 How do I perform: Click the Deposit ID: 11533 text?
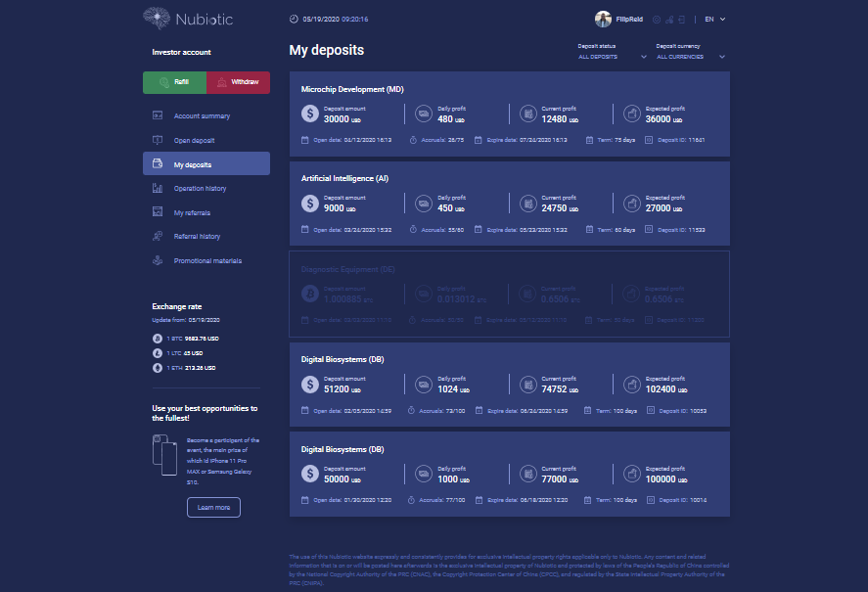[681, 230]
